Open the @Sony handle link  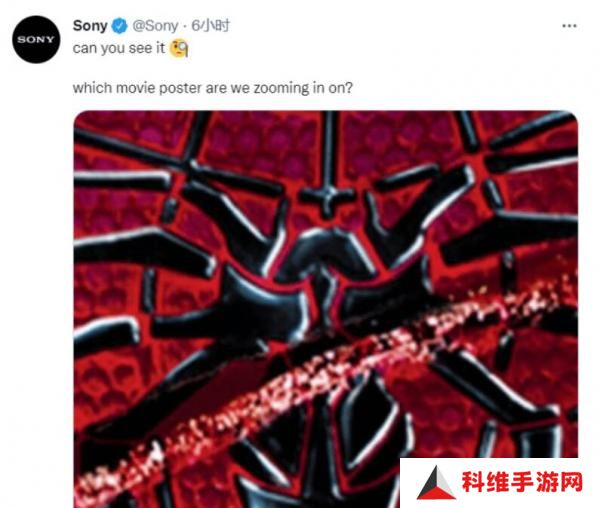(155, 26)
